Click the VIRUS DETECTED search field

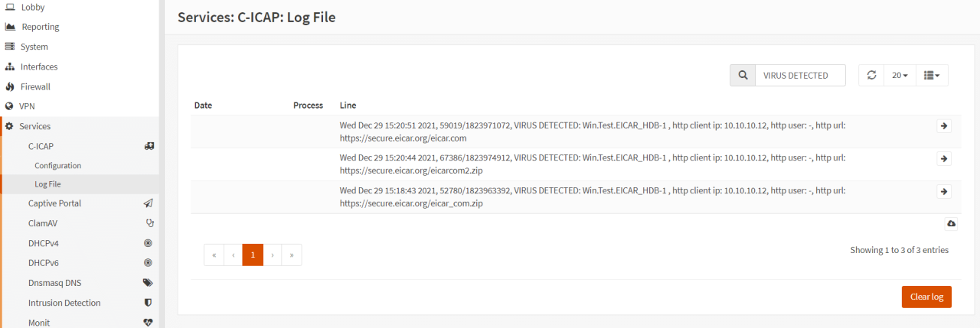[800, 76]
